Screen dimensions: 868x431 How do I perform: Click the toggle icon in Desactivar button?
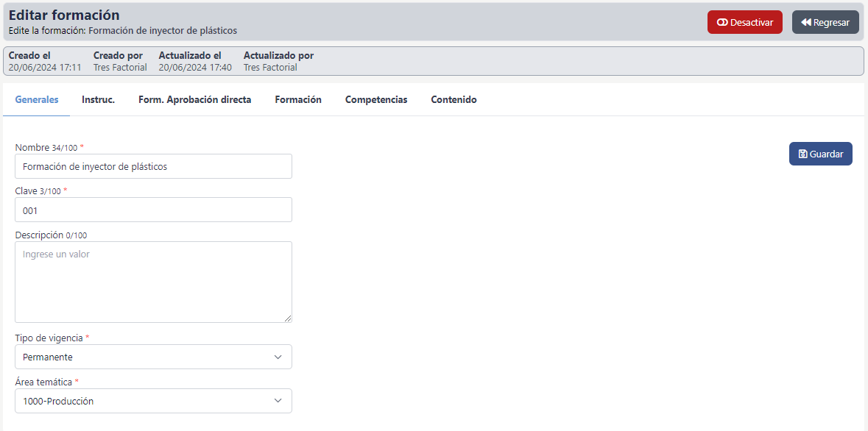[x=722, y=23]
